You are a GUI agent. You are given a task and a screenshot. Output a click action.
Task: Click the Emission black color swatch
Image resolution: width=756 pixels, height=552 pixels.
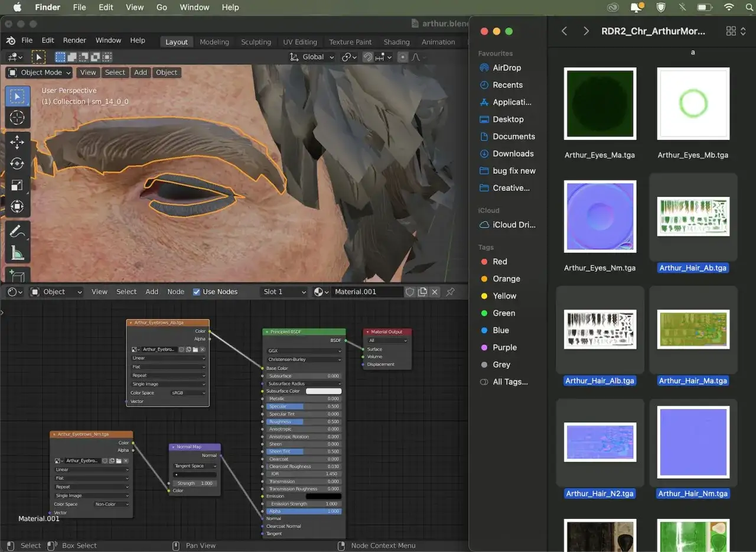click(324, 496)
